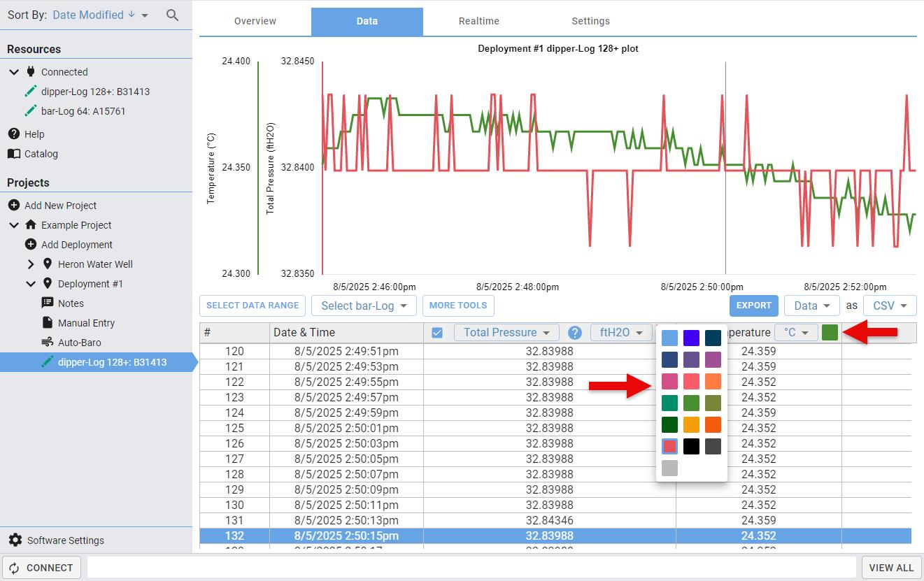Switch to the Overview tab
The width and height of the screenshot is (924, 581).
click(x=255, y=21)
